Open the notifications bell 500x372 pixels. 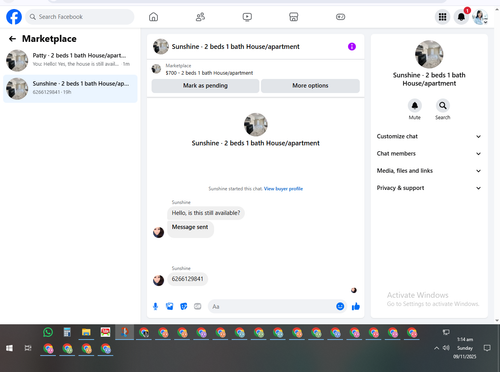(461, 17)
